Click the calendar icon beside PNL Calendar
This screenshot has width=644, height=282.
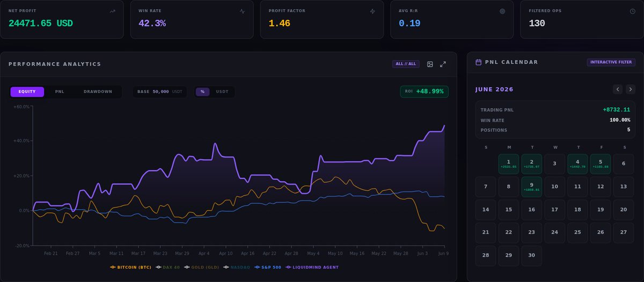(x=479, y=62)
